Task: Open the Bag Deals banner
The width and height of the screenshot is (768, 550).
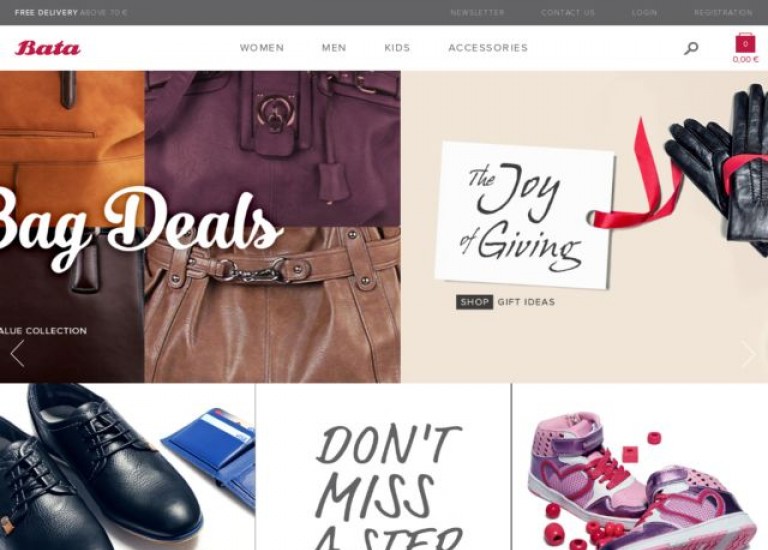Action: [x=200, y=227]
